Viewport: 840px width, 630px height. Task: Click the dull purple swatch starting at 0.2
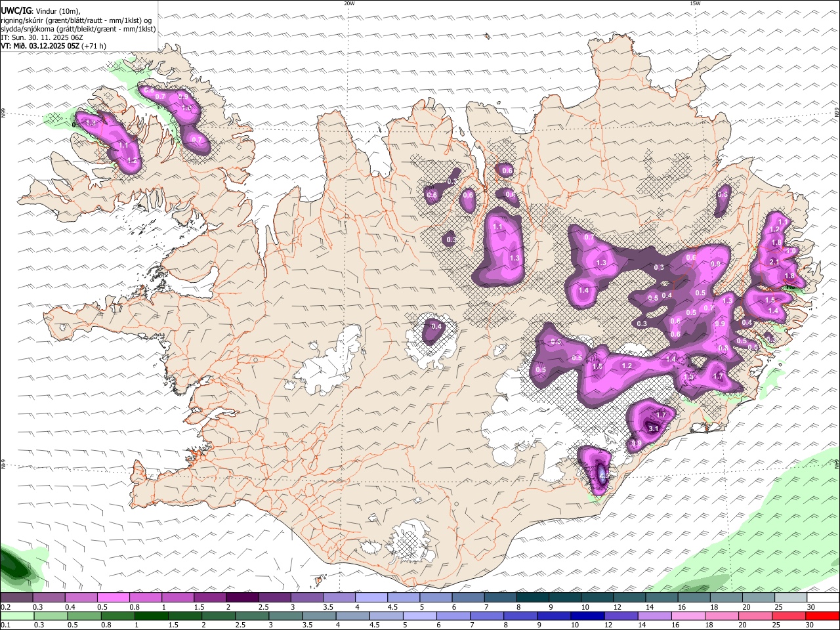pos(16,598)
